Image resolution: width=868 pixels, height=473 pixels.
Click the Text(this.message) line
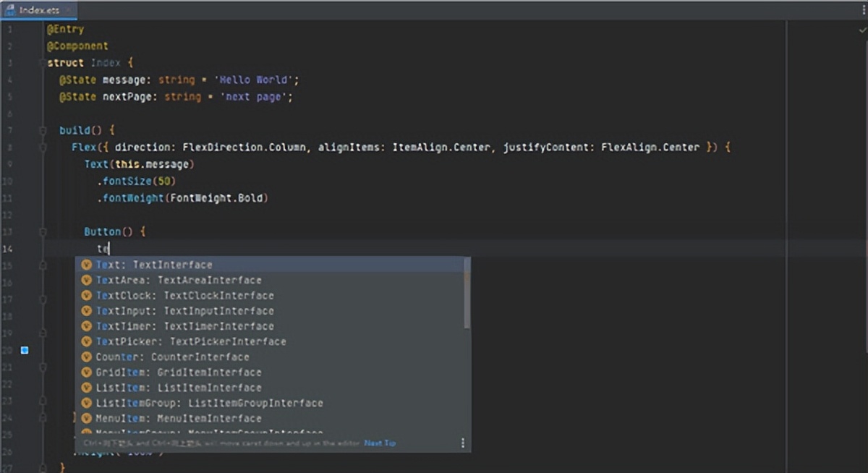tap(140, 164)
